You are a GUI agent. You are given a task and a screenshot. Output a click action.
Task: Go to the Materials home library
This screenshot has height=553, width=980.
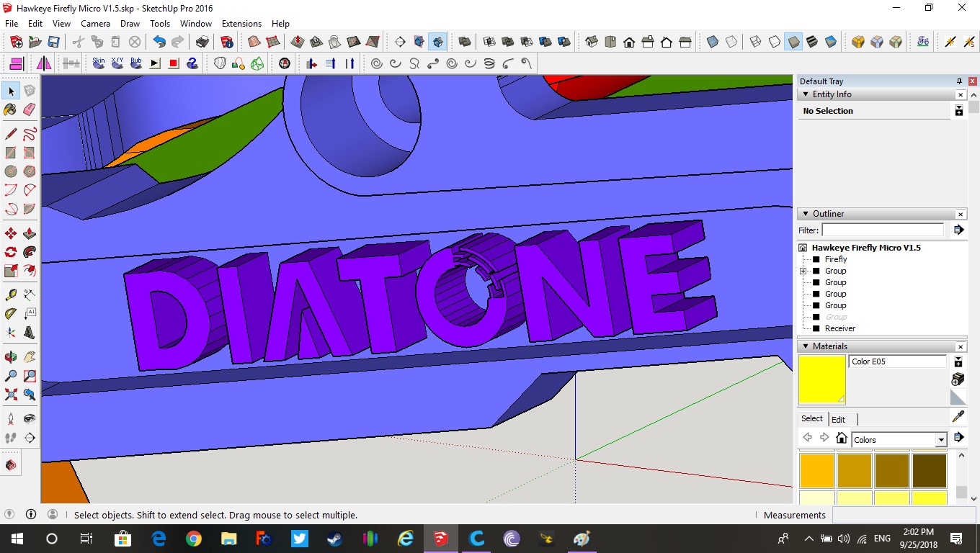[842, 438]
